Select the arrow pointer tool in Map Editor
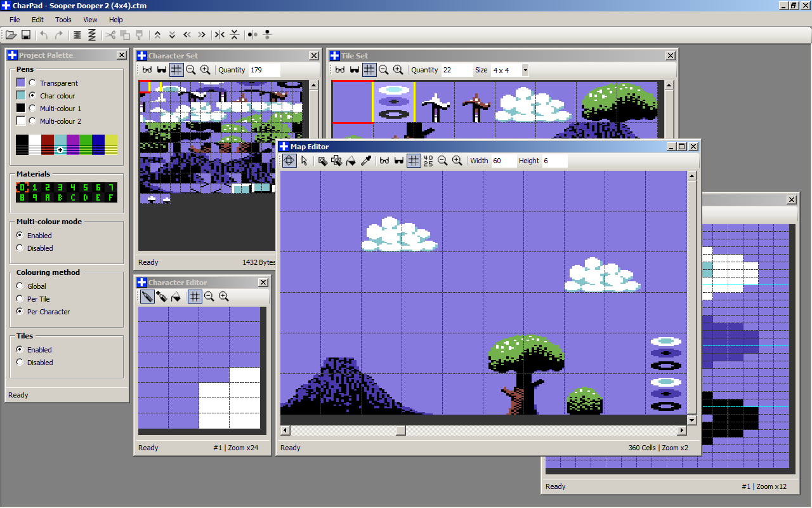This screenshot has height=508, width=812. click(x=304, y=161)
